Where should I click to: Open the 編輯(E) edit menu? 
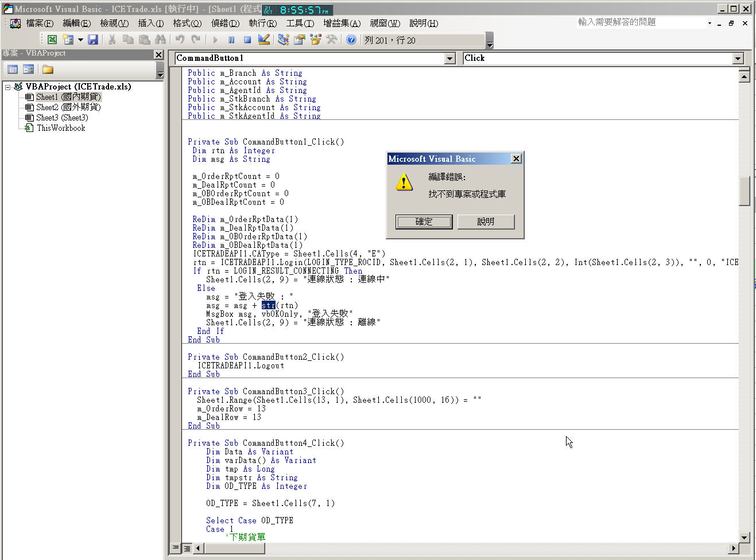point(76,23)
